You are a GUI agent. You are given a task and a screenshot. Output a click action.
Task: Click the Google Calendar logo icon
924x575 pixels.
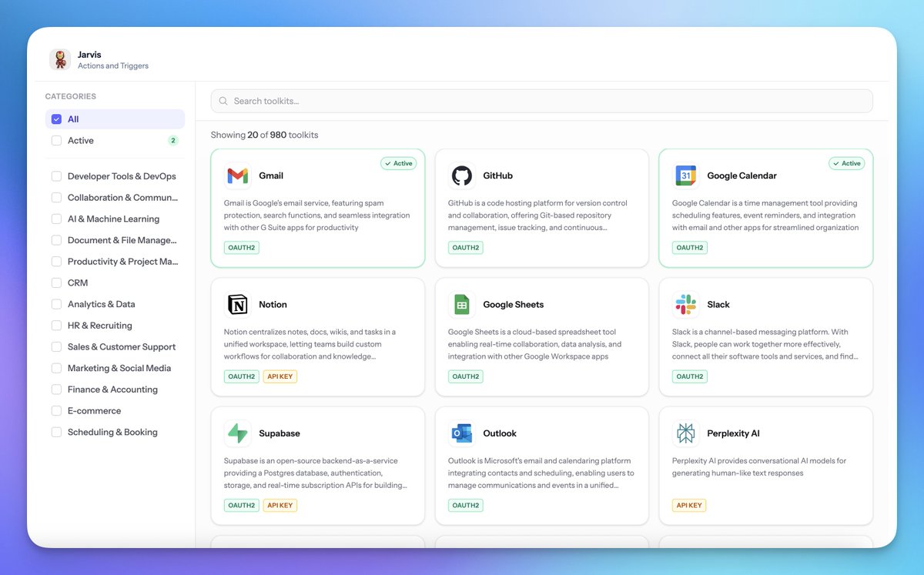pyautogui.click(x=685, y=176)
